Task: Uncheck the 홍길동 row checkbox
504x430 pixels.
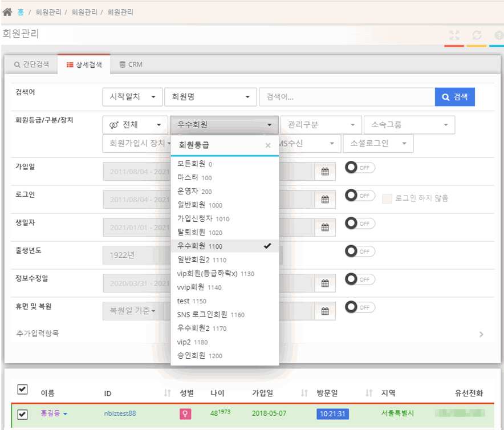Action: pyautogui.click(x=22, y=414)
